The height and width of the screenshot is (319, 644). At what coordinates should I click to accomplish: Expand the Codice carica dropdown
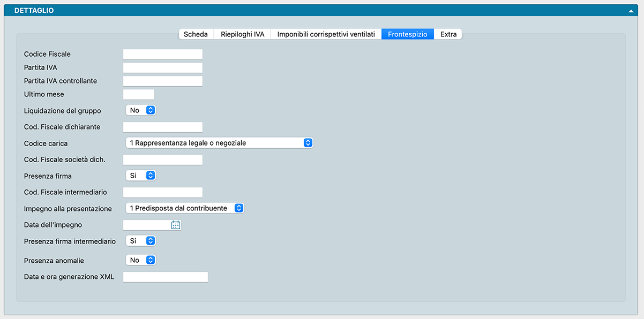click(x=219, y=143)
